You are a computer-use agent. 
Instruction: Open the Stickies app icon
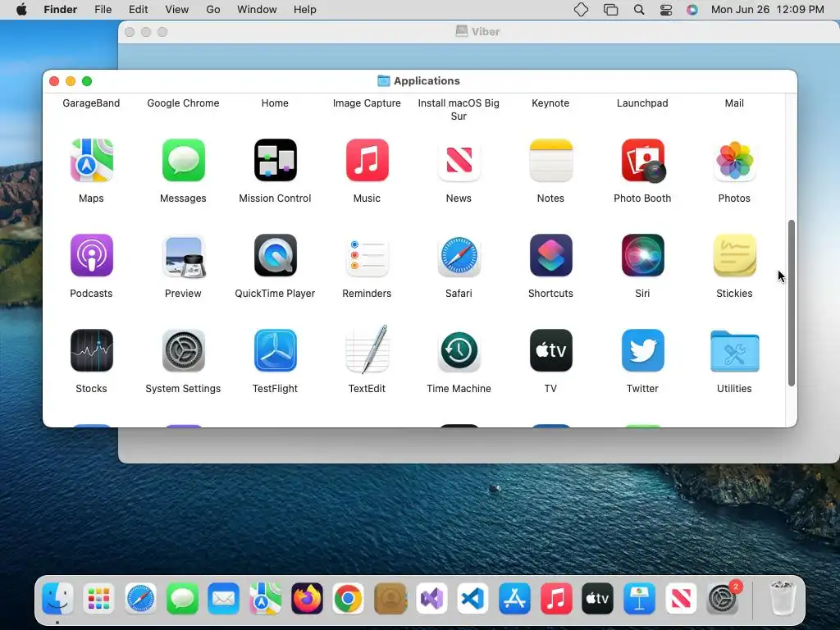coord(734,256)
